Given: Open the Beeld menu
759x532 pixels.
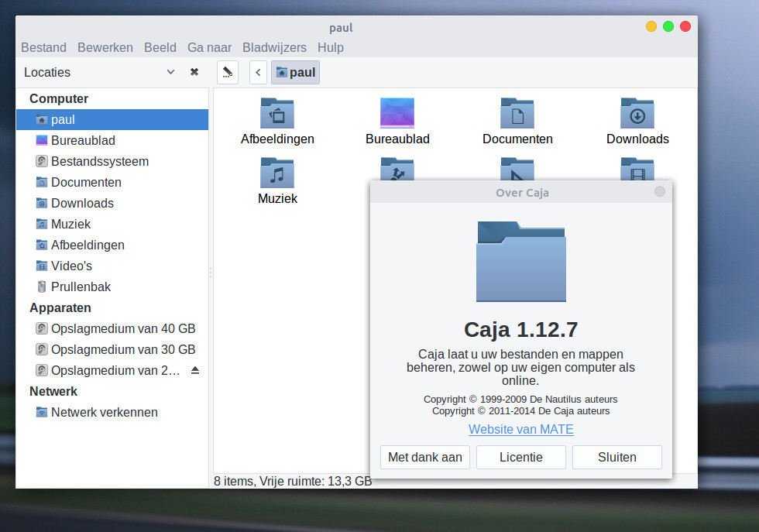Looking at the screenshot, I should [x=160, y=47].
